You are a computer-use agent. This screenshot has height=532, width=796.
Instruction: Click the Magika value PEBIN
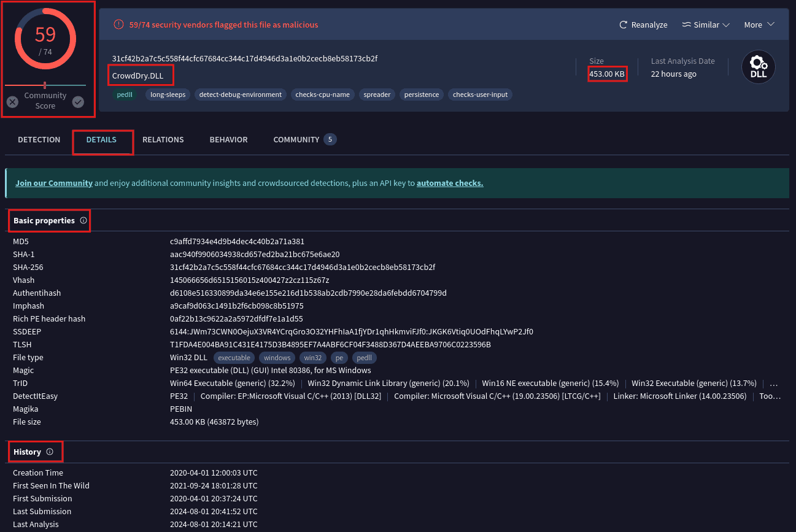[181, 409]
